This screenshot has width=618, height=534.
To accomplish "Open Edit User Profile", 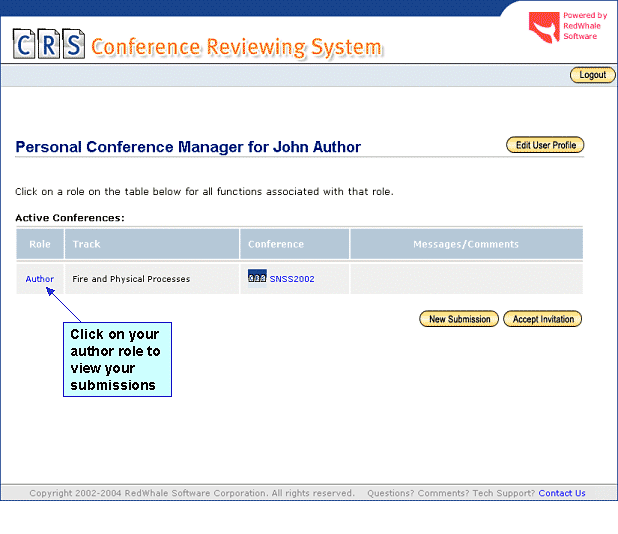I will pos(545,145).
